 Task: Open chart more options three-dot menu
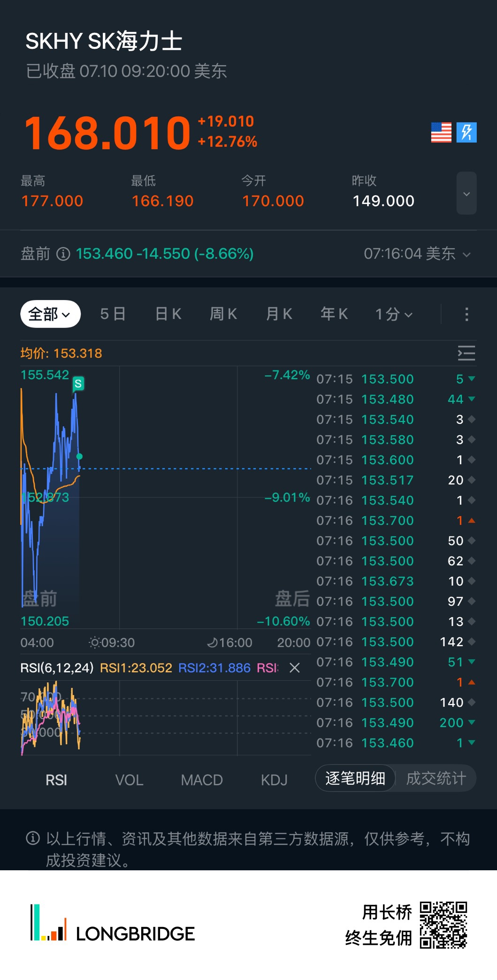(466, 314)
